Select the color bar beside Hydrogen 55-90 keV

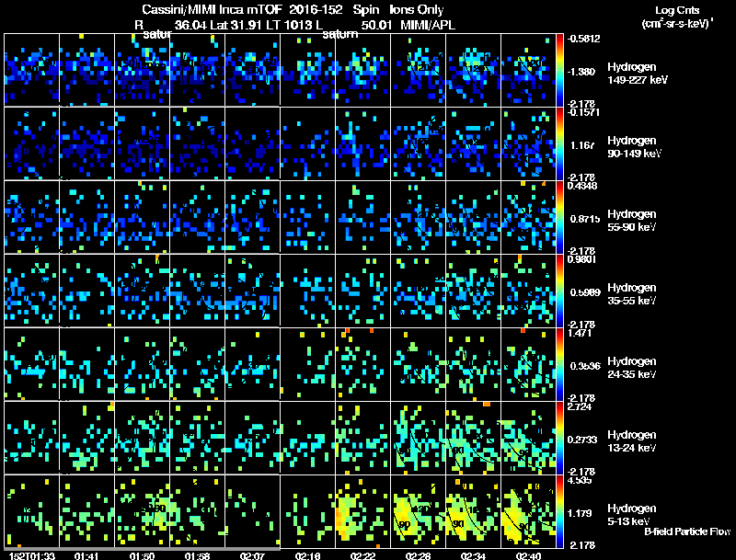point(559,217)
